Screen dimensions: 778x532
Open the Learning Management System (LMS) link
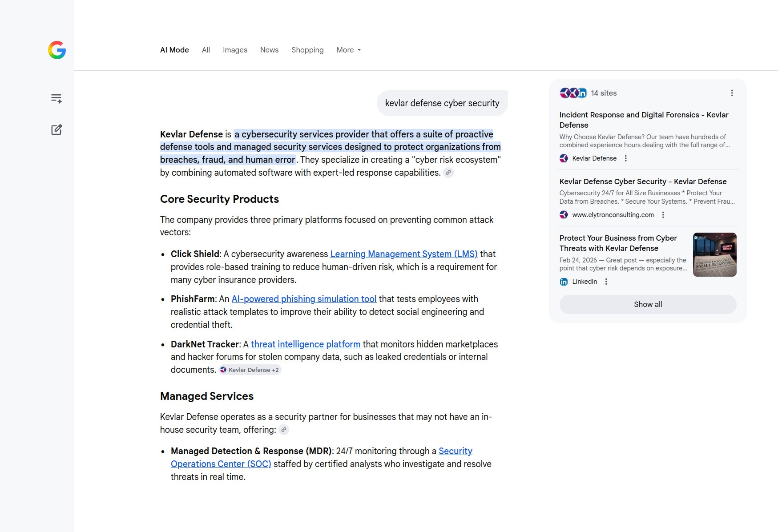tap(404, 254)
